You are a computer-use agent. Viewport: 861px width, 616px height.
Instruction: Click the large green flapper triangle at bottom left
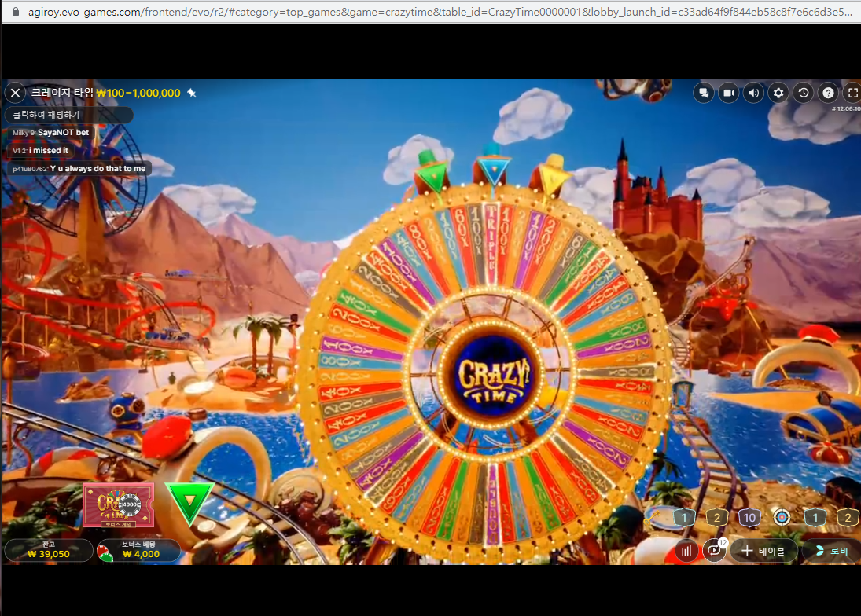(189, 504)
